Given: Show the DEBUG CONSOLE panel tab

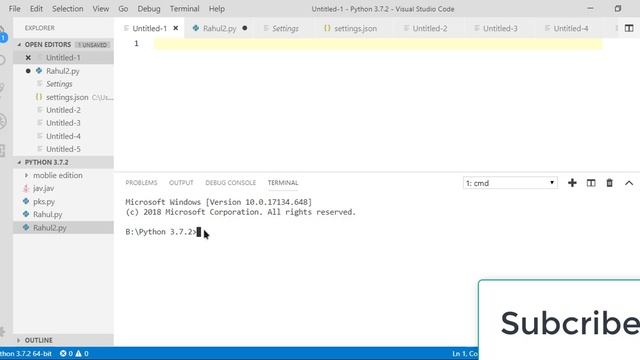Looking at the screenshot, I should pyautogui.click(x=231, y=182).
